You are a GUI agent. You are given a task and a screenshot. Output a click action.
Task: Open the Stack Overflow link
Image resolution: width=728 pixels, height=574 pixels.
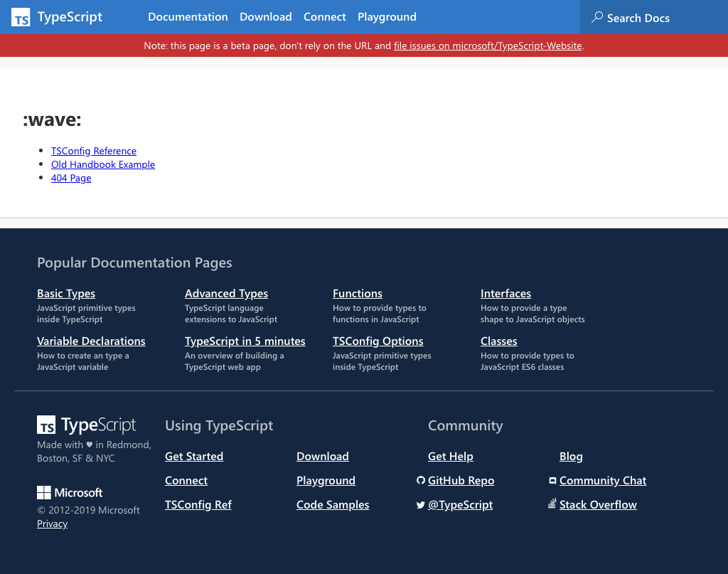598,505
